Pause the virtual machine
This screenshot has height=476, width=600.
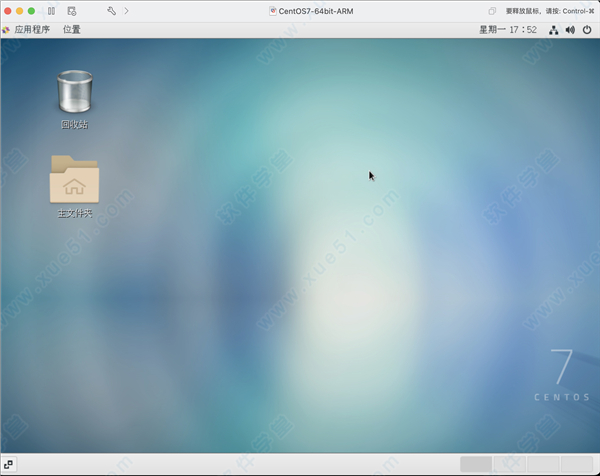click(x=51, y=11)
